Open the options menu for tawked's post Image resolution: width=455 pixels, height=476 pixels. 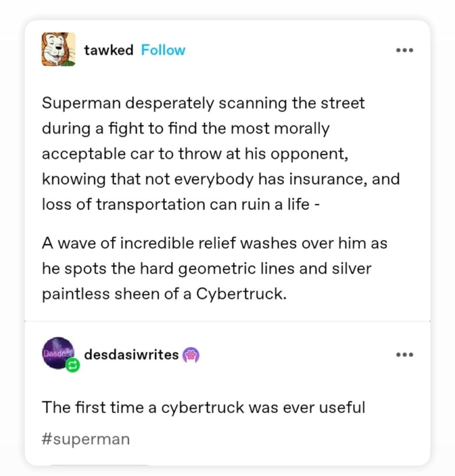(405, 50)
